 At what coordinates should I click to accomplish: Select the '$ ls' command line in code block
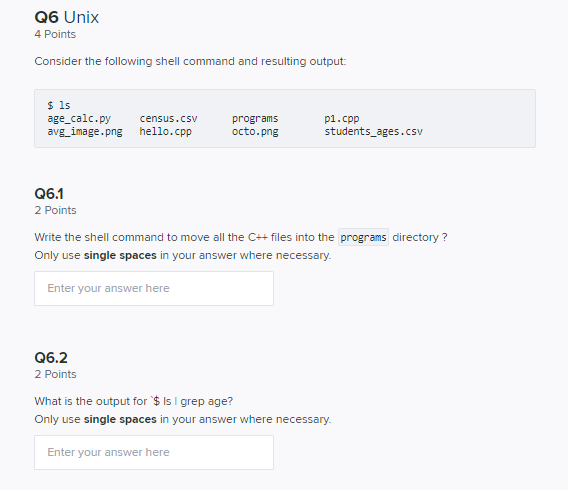[x=59, y=105]
